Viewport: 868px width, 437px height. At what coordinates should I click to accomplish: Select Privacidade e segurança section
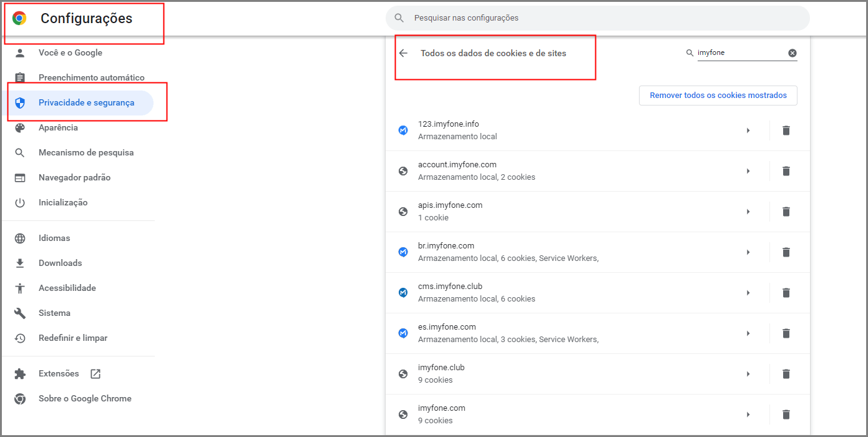point(77,103)
